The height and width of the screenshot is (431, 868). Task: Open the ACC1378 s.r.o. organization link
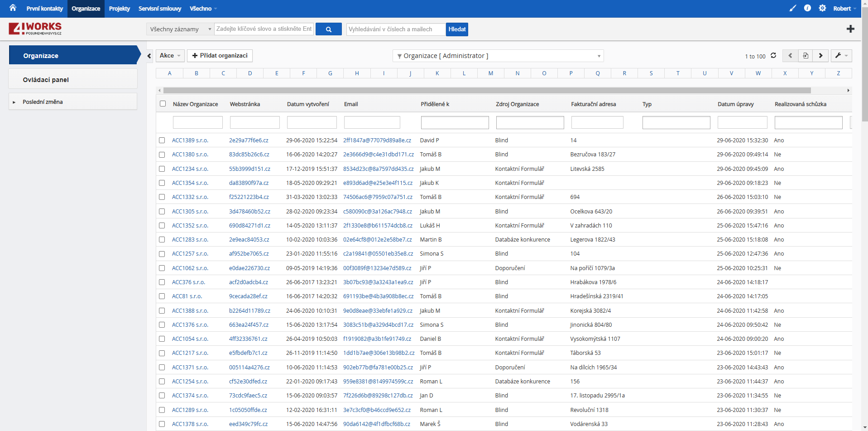coord(190,424)
